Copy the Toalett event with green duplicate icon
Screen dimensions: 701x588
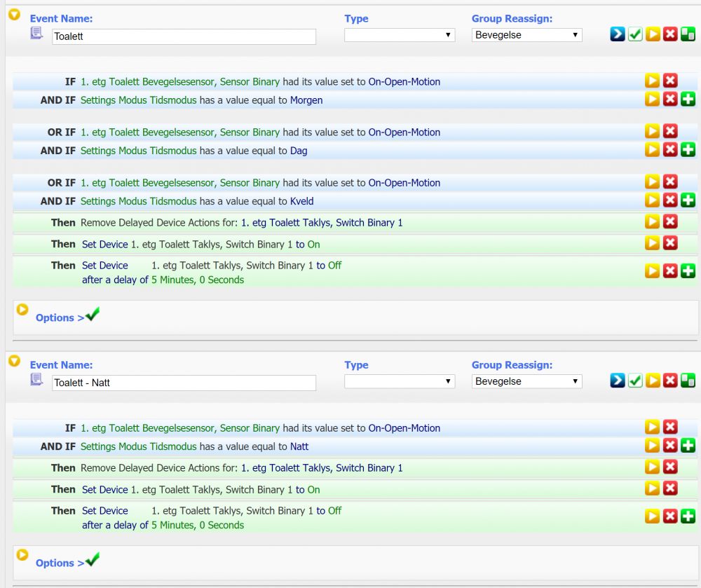click(688, 34)
